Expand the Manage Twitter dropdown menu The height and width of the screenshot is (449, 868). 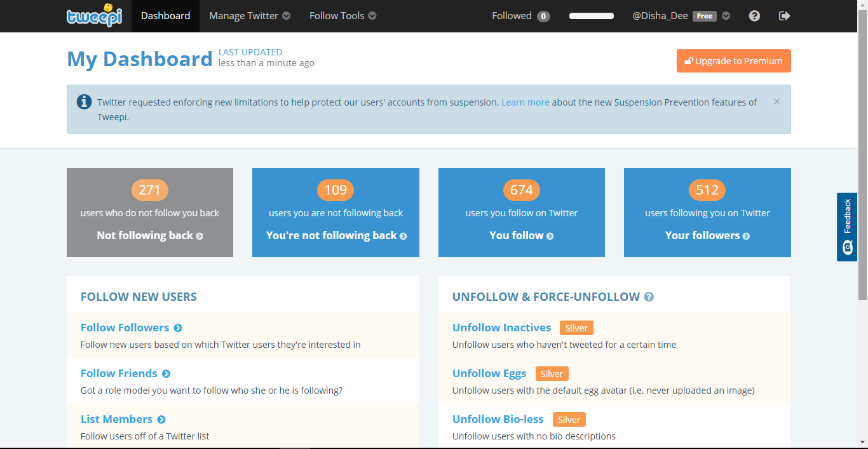click(x=250, y=16)
